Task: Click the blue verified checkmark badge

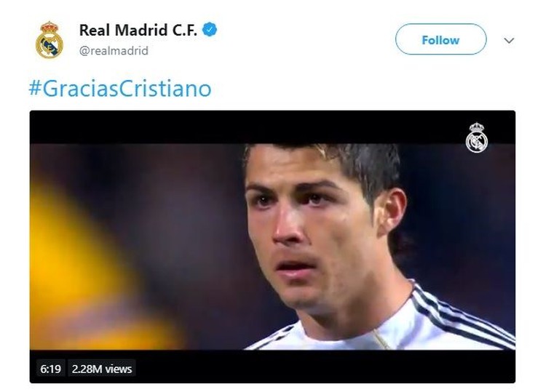Action: point(210,30)
